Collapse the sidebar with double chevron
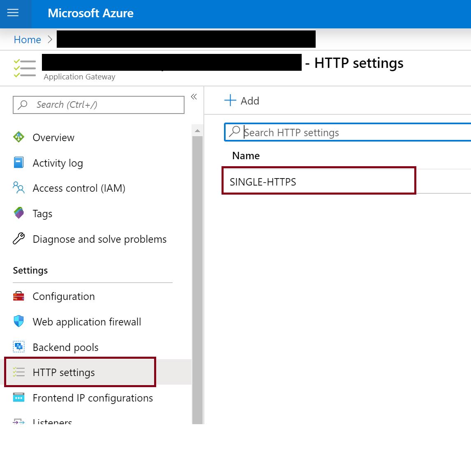471x476 pixels. pos(194,97)
